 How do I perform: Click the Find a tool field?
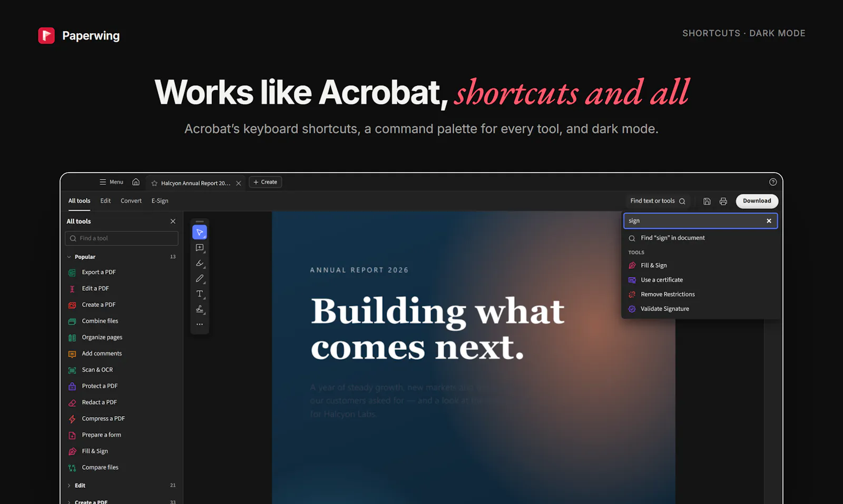[x=122, y=238]
